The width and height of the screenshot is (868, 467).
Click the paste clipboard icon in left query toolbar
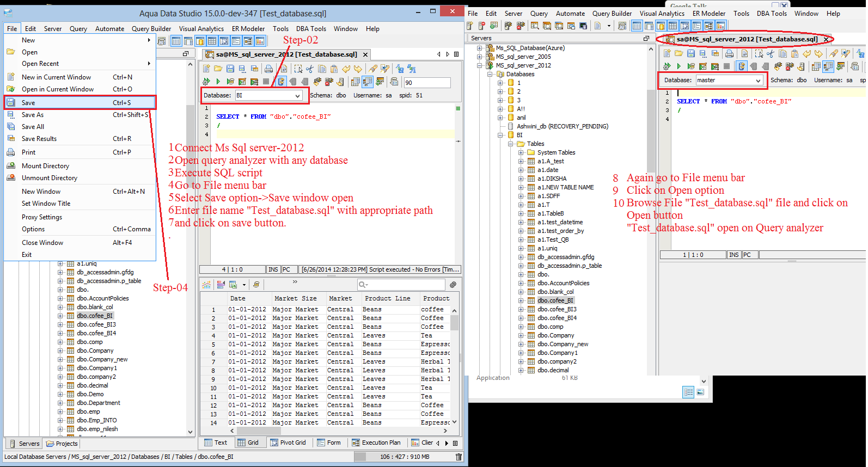click(x=334, y=69)
